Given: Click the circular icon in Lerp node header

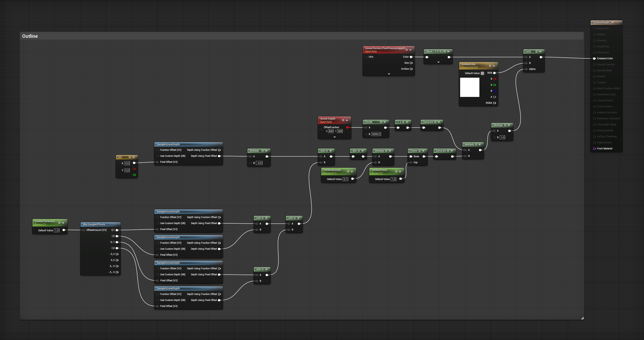Looking at the screenshot, I should click(x=536, y=51).
